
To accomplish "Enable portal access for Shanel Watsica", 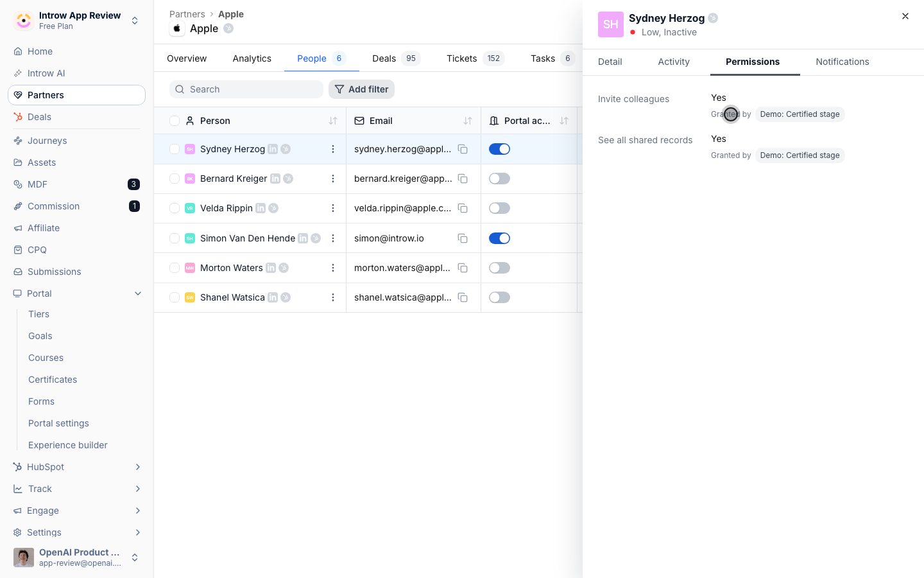I will coord(499,297).
